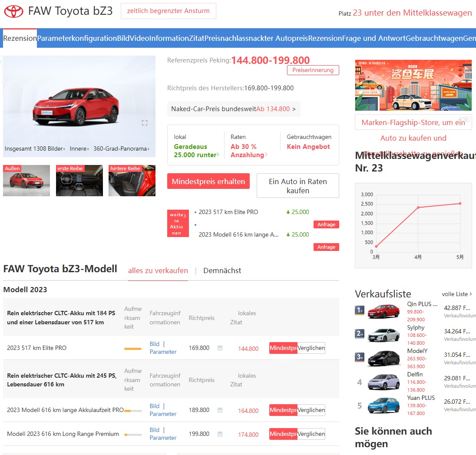Open ranking link 23 unter den Mittelklassewagen
Screen dimensions: 476x455
click(412, 13)
